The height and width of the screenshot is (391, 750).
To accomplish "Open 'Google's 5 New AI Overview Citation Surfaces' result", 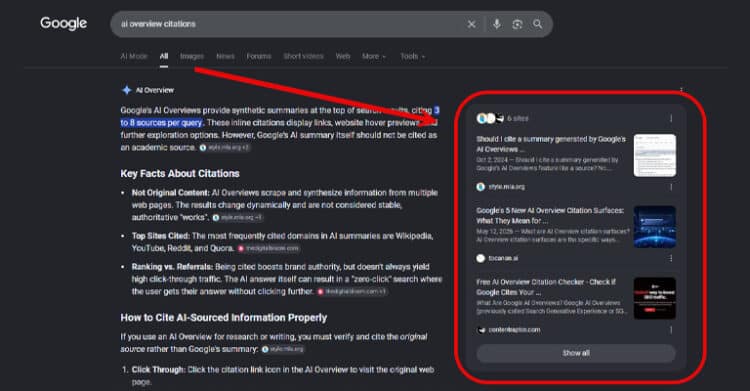I will click(550, 215).
